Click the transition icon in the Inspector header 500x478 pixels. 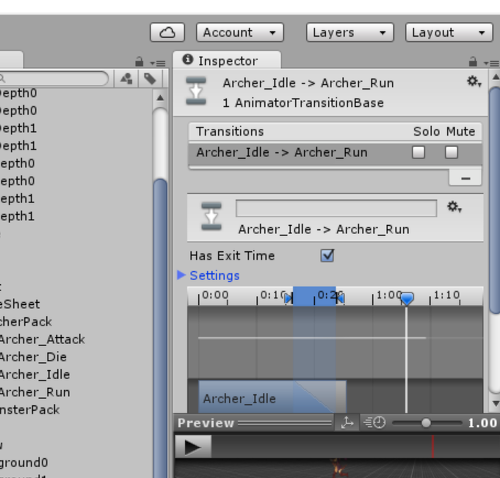tap(196, 91)
